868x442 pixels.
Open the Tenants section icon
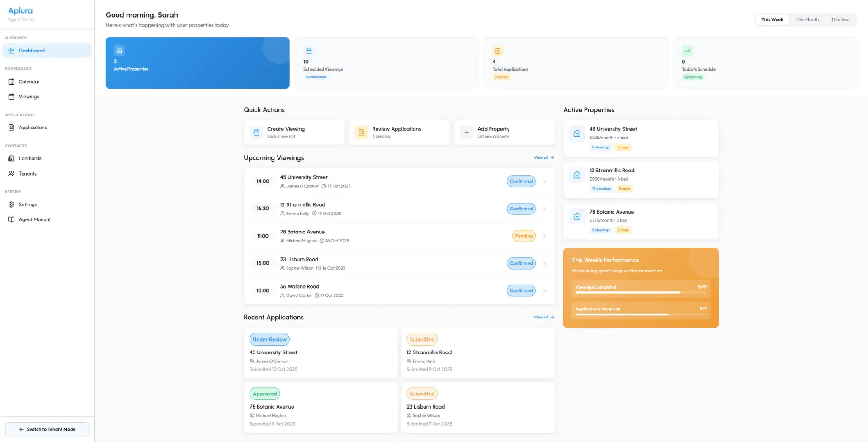(11, 173)
